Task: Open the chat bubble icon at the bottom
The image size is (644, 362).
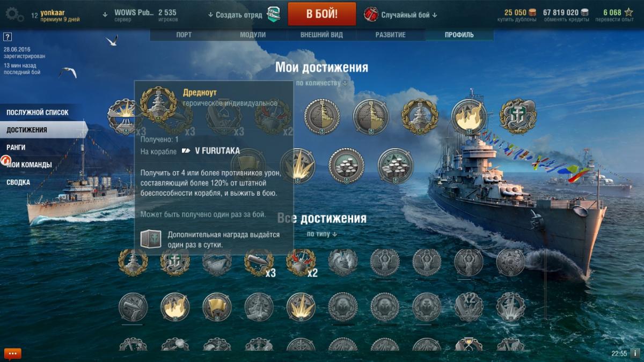Action: pos(13,353)
